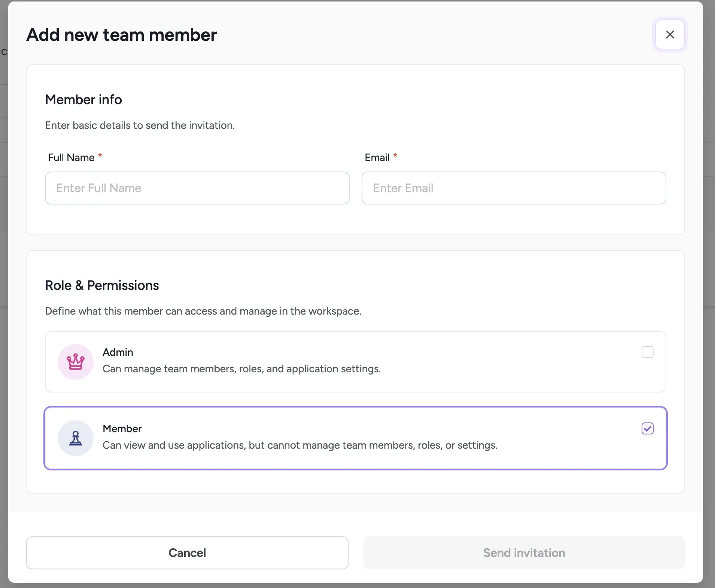715x588 pixels.
Task: Click the Enter Full Name field
Action: [x=197, y=188]
